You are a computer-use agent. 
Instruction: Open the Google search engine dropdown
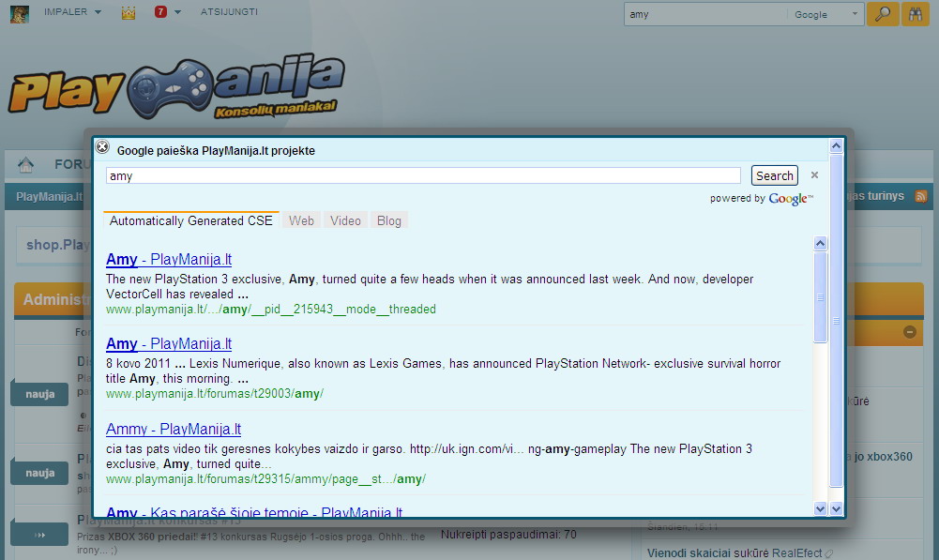(825, 14)
